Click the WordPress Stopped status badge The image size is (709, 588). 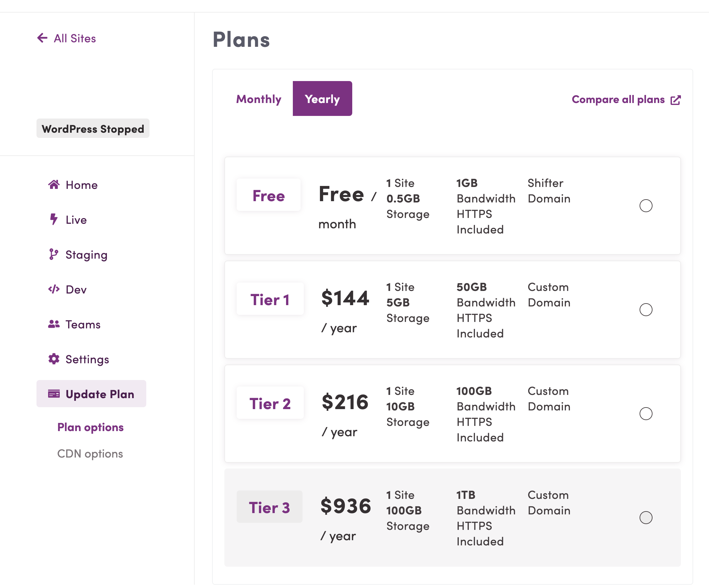click(93, 128)
